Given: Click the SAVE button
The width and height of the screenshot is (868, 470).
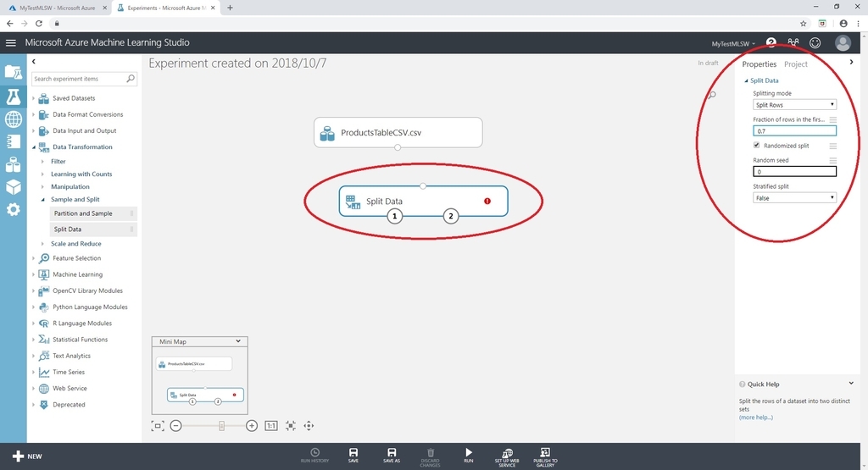Looking at the screenshot, I should 353,455.
